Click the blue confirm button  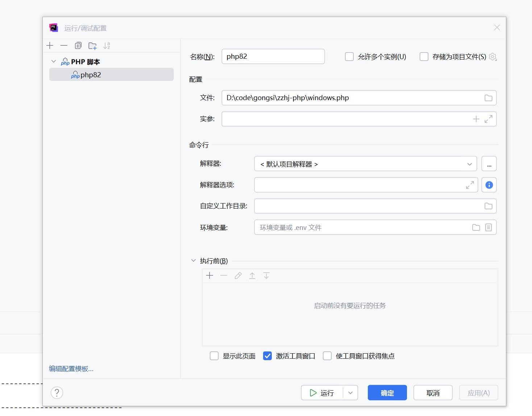387,393
